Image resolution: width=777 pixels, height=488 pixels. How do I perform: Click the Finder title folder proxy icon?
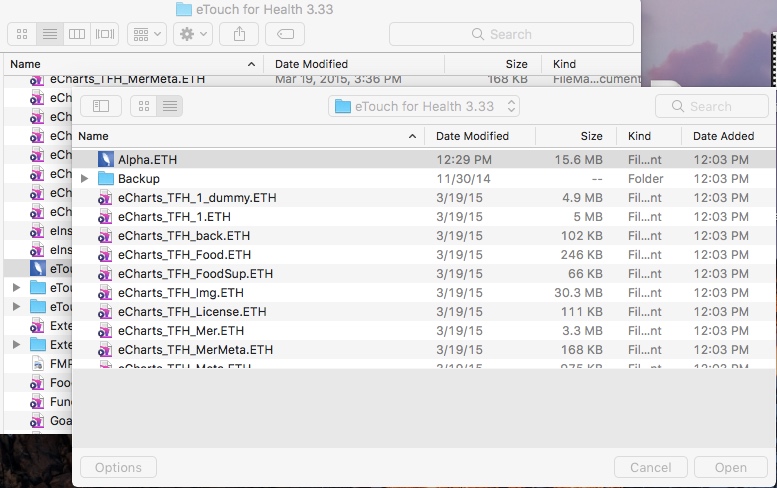click(184, 9)
